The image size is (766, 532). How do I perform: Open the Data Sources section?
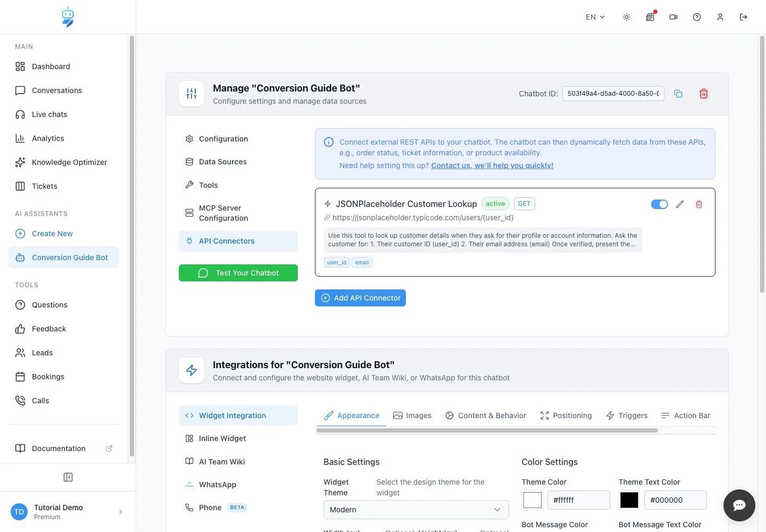238,162
